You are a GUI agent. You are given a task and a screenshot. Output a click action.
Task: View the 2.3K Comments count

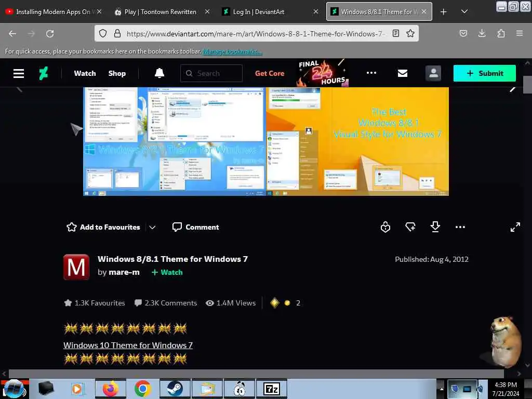click(x=166, y=303)
